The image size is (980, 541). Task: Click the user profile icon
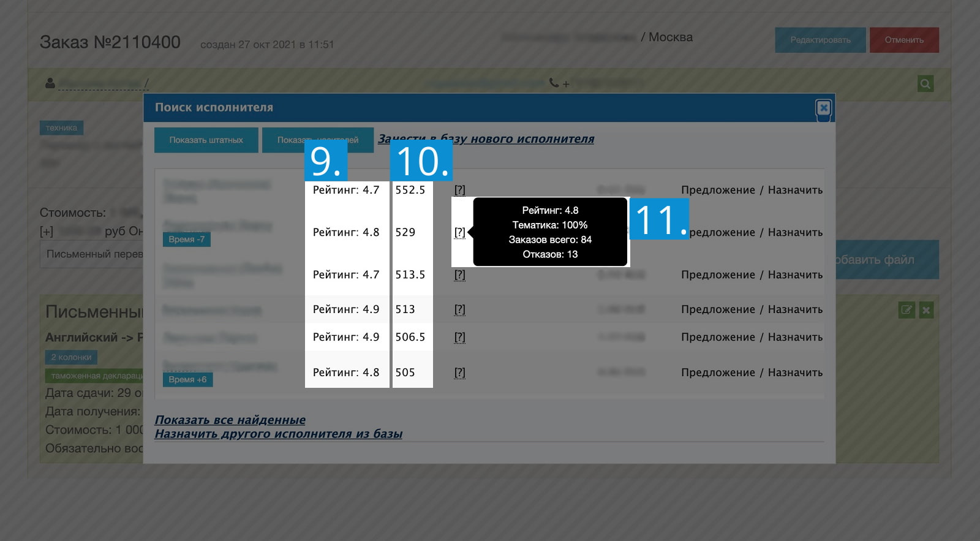(x=50, y=83)
